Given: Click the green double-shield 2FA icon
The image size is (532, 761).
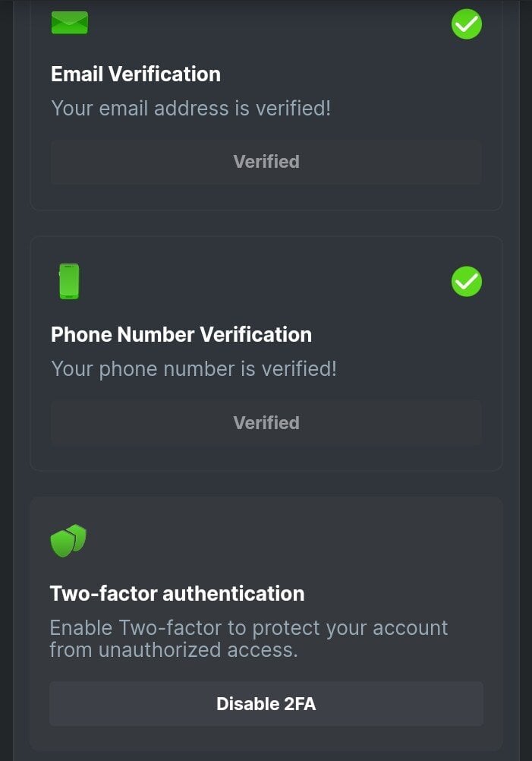Looking at the screenshot, I should [68, 540].
